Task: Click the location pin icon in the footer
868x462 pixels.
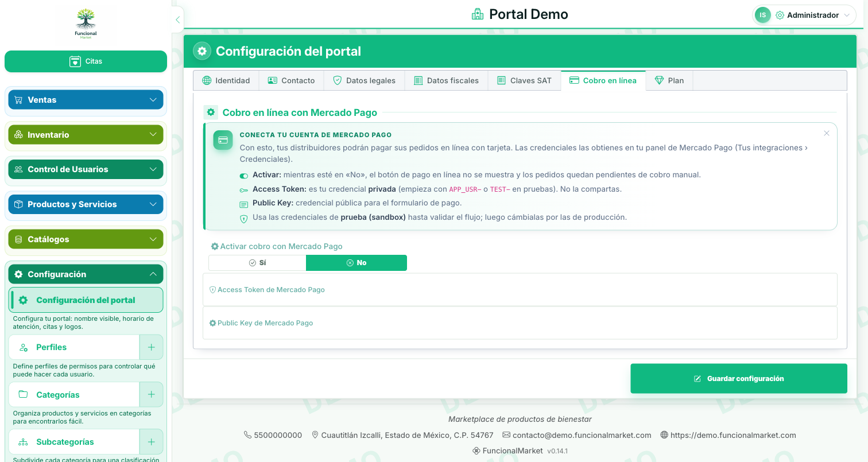Action: pyautogui.click(x=315, y=435)
